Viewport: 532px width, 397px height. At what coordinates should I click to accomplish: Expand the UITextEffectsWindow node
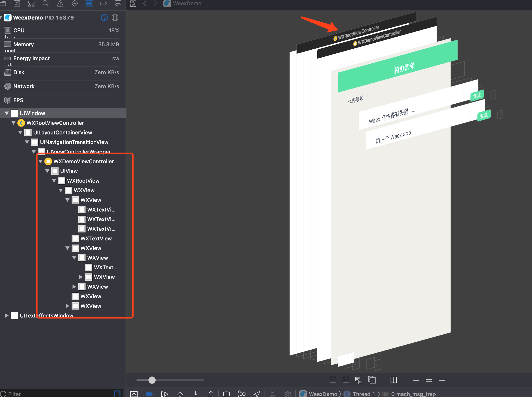pos(7,316)
